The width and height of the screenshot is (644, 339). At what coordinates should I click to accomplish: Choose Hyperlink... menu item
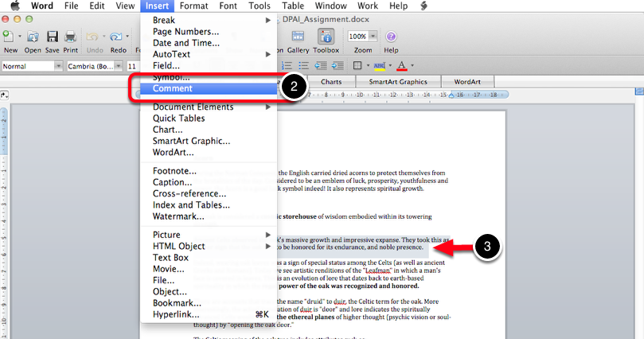[209, 315]
